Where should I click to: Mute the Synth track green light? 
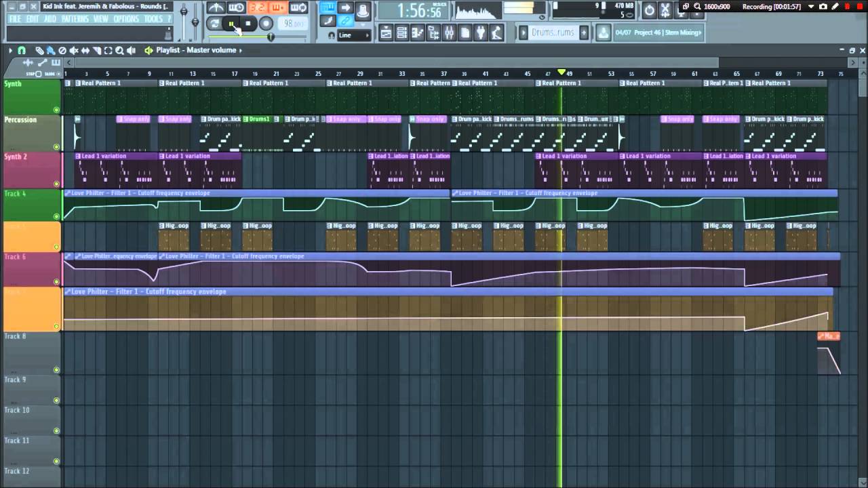tap(56, 110)
